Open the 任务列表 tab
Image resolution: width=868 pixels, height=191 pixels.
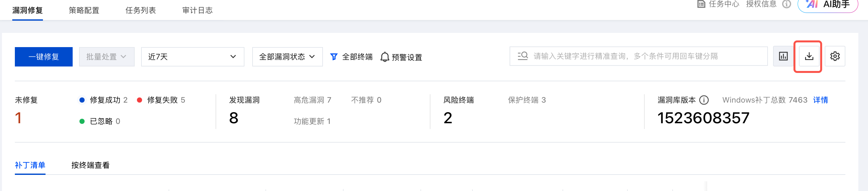click(x=140, y=10)
